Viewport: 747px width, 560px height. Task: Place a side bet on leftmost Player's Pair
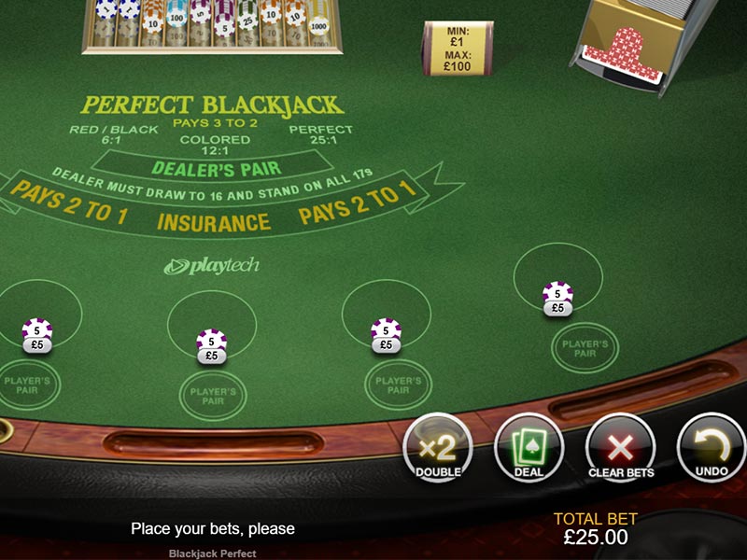coord(28,385)
